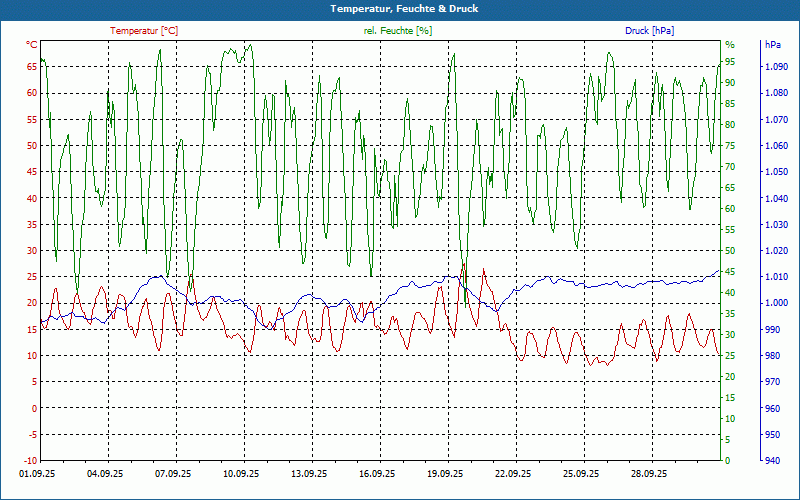This screenshot has width=800, height=500.
Task: Select the 04.09.25 date label
Action: click(x=105, y=474)
